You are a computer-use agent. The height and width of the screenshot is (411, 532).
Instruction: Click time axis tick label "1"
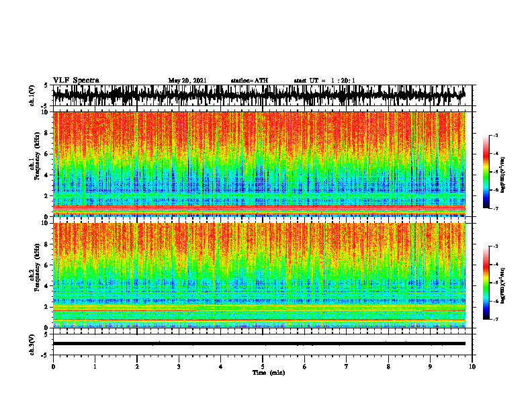(95, 367)
